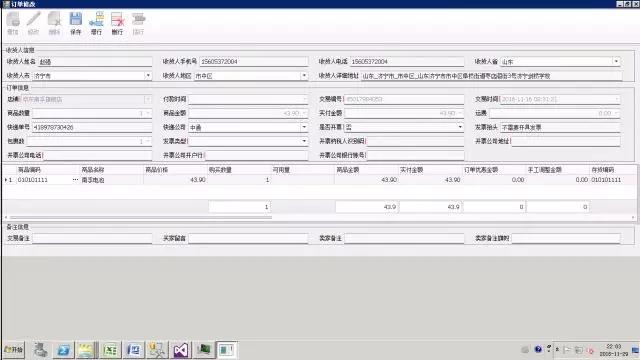640x360 pixels.
Task: Click the add row (增行) toolbar icon
Action: click(x=96, y=23)
